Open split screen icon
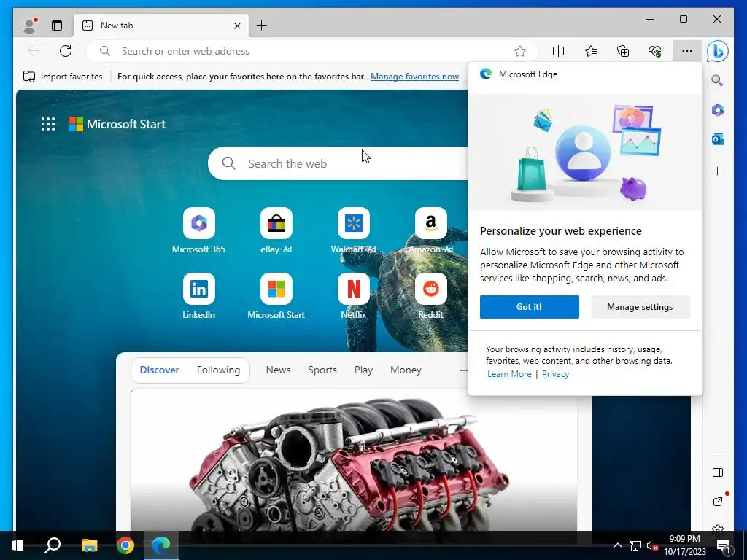The image size is (747, 560). [558, 51]
